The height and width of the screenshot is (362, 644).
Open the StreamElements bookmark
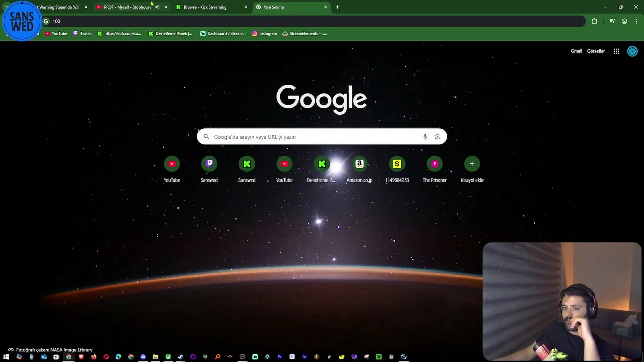point(305,34)
